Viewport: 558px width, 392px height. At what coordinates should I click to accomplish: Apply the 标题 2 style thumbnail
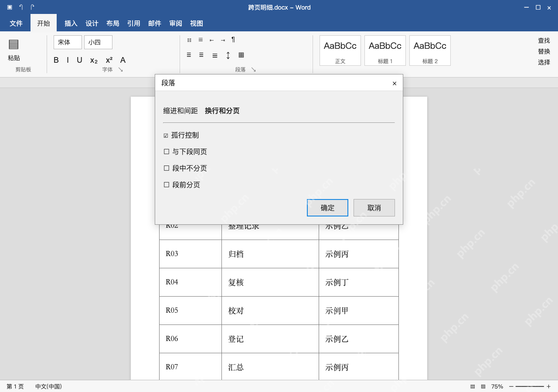tap(430, 51)
